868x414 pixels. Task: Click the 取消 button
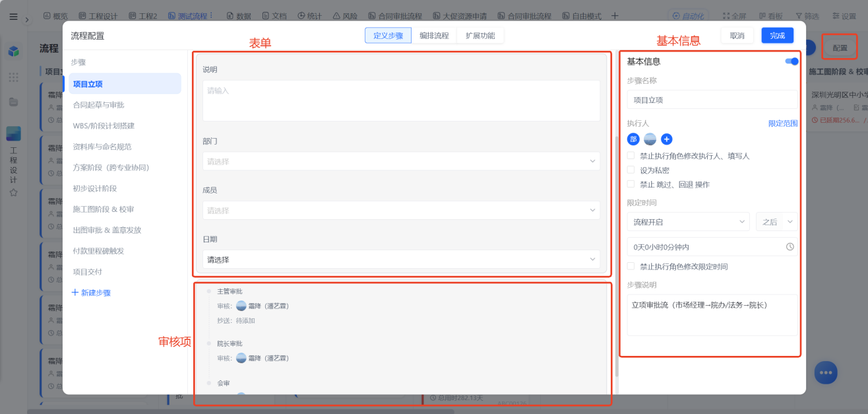click(x=737, y=36)
